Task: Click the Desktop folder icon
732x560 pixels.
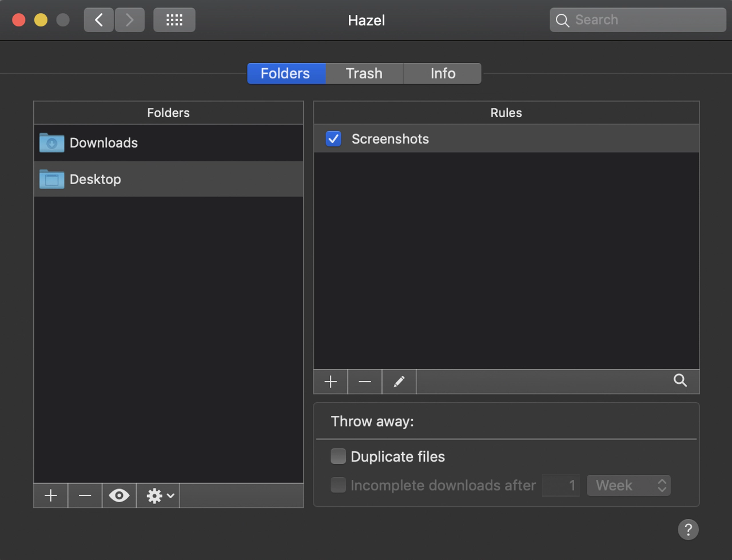Action: (x=51, y=179)
